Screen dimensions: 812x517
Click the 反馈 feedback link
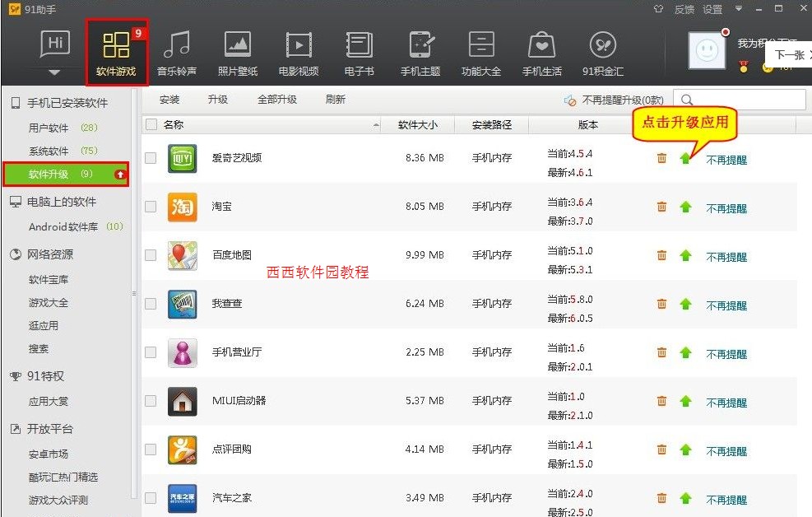(x=684, y=9)
